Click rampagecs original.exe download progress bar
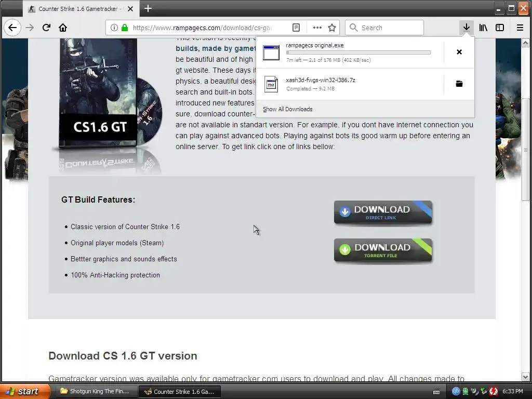This screenshot has height=399, width=532. tap(358, 52)
